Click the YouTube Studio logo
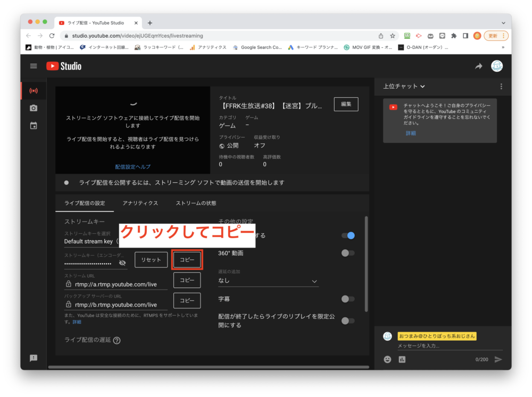Screen dimensions: 532x397 click(x=64, y=66)
